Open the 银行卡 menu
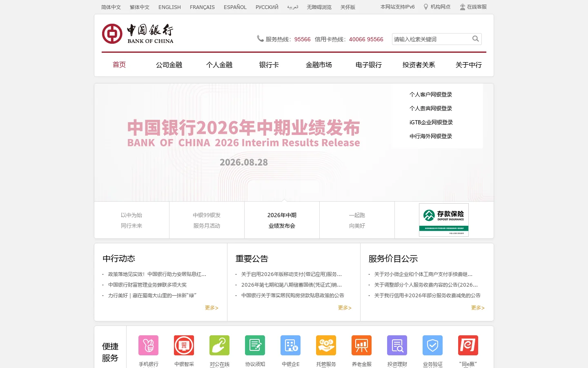This screenshot has width=588, height=368. pyautogui.click(x=269, y=65)
